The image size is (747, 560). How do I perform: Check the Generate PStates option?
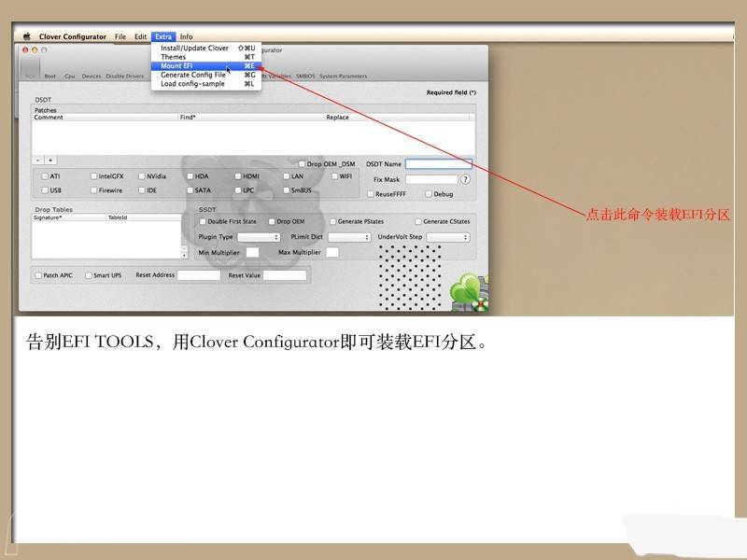(332, 221)
